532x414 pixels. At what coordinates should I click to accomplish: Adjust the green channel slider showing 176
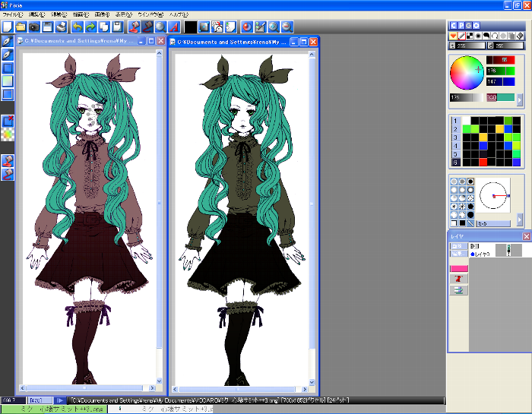[500, 71]
